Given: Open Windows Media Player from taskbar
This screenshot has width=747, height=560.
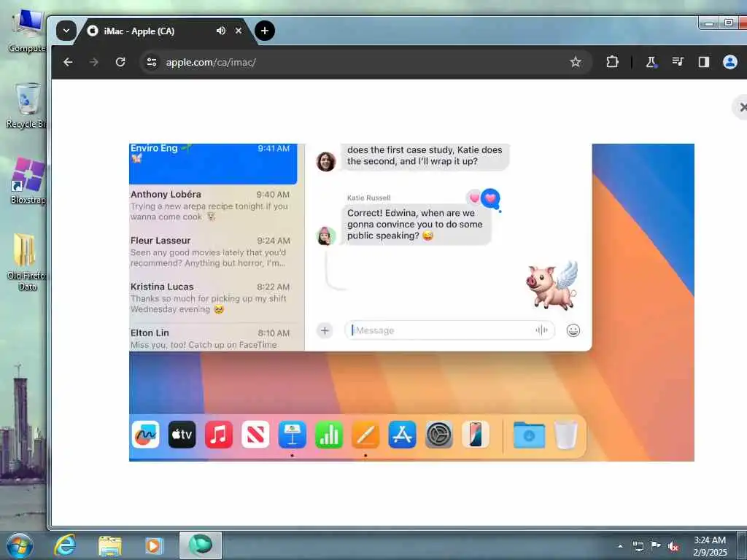Looking at the screenshot, I should click(154, 545).
